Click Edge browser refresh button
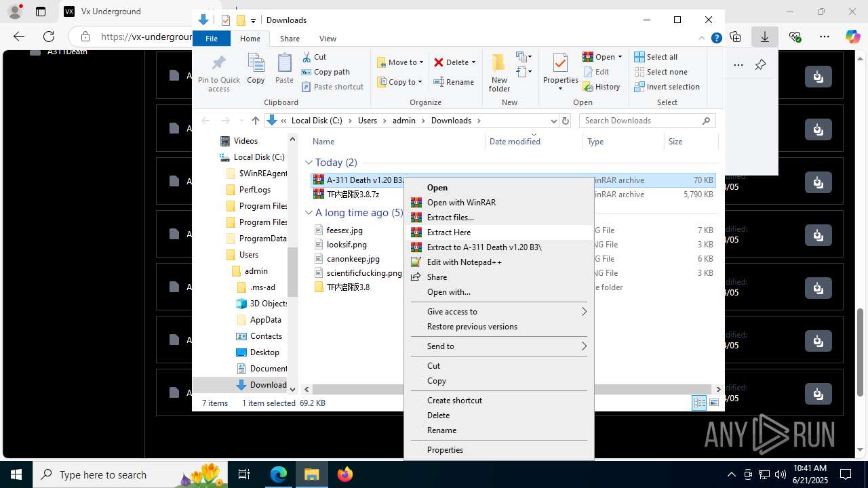This screenshot has width=868, height=488. coord(49,37)
